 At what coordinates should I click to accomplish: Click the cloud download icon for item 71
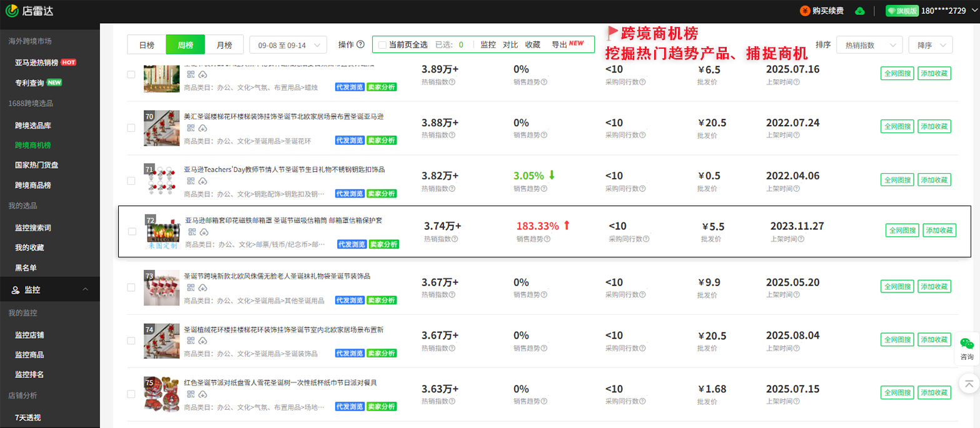point(203,181)
